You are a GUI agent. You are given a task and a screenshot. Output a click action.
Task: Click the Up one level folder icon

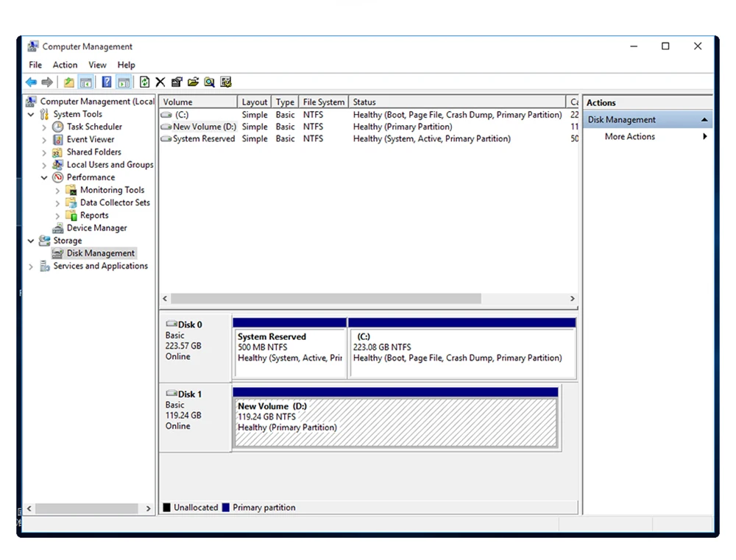click(x=68, y=82)
